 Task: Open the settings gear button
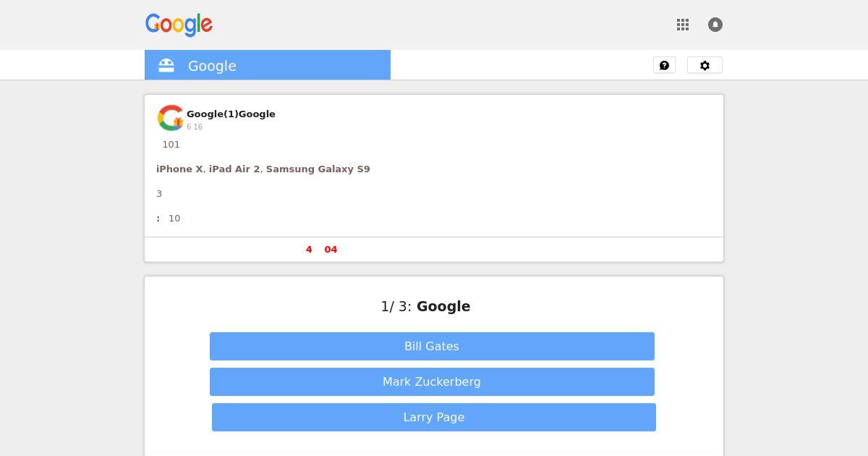click(705, 65)
